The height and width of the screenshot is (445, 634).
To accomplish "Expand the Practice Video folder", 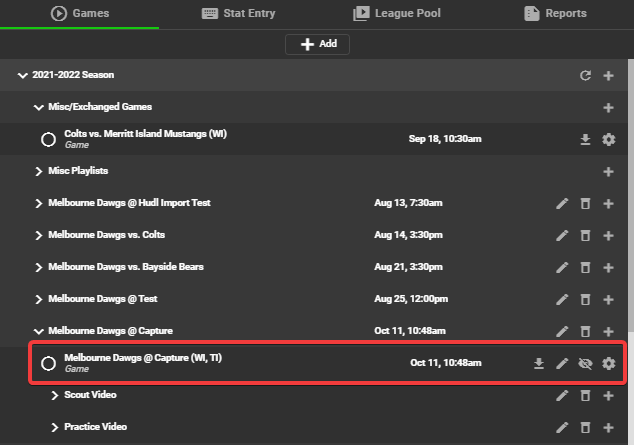I will pos(55,427).
